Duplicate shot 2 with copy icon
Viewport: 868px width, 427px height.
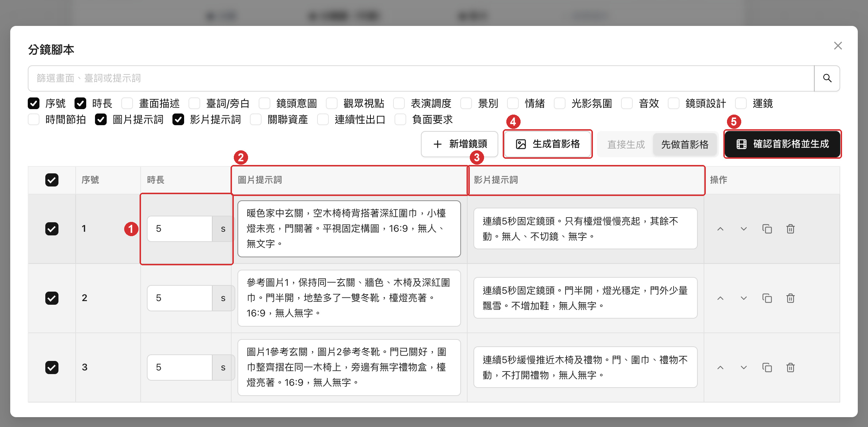[767, 298]
